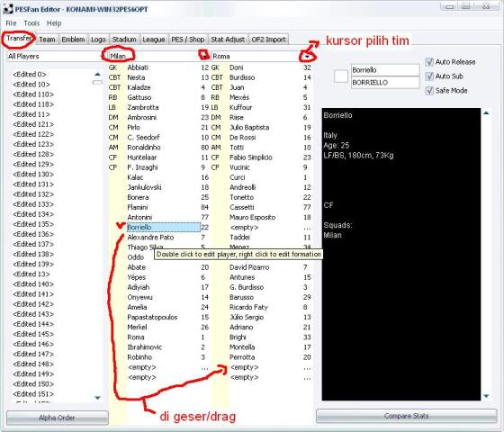This screenshot has height=432, width=504.
Task: Click the AM position label next to Totti
Action: pyautogui.click(x=216, y=148)
